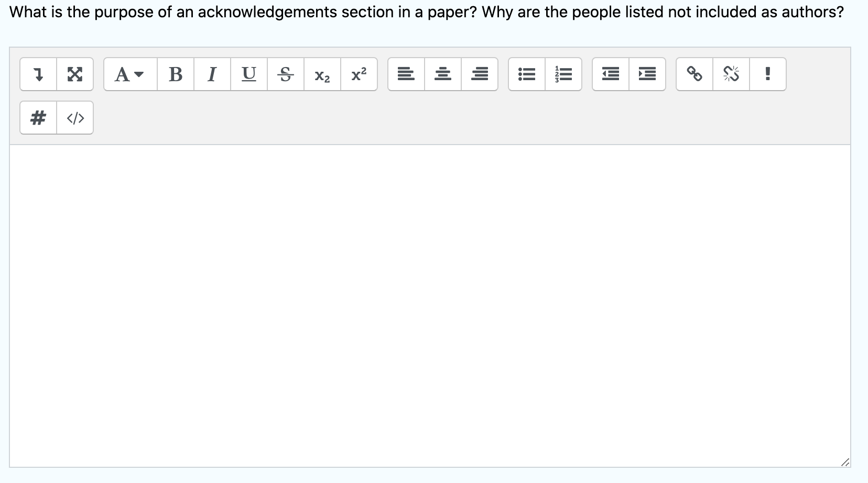Toggle unordered bullet list
868x483 pixels.
point(527,74)
